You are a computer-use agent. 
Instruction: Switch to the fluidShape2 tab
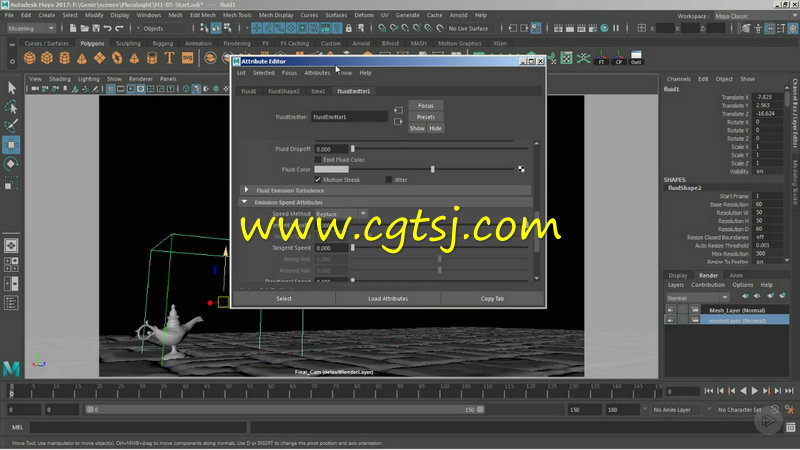284,91
